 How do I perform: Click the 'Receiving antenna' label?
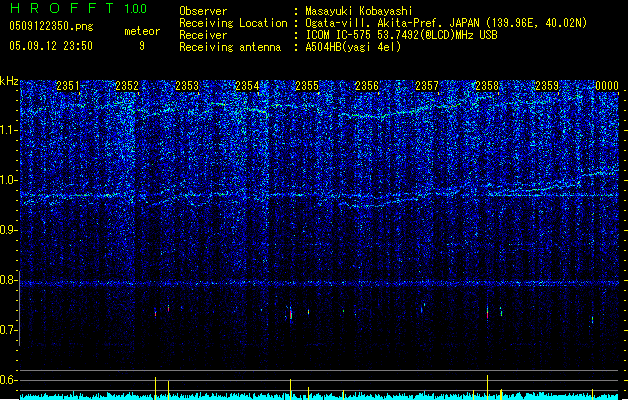coord(230,47)
